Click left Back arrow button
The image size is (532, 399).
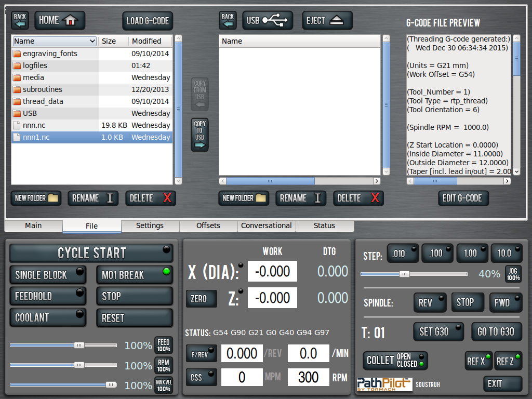(20, 20)
